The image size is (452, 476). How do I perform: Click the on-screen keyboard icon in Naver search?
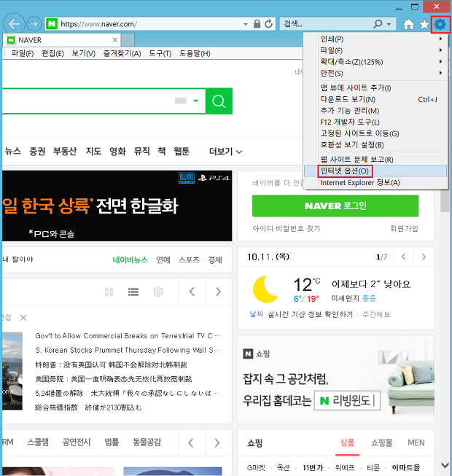(x=181, y=101)
